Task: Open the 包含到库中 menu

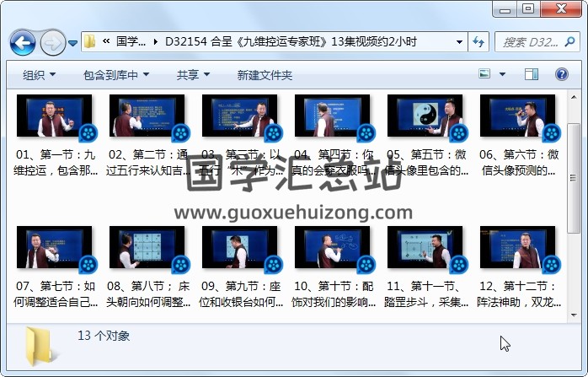Action: (x=116, y=75)
